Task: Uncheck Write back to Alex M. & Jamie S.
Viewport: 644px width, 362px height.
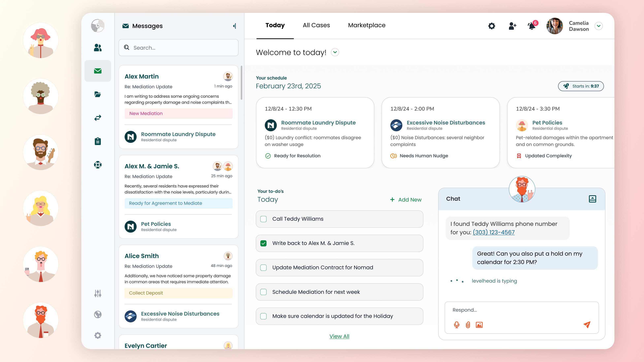Action: (x=263, y=243)
